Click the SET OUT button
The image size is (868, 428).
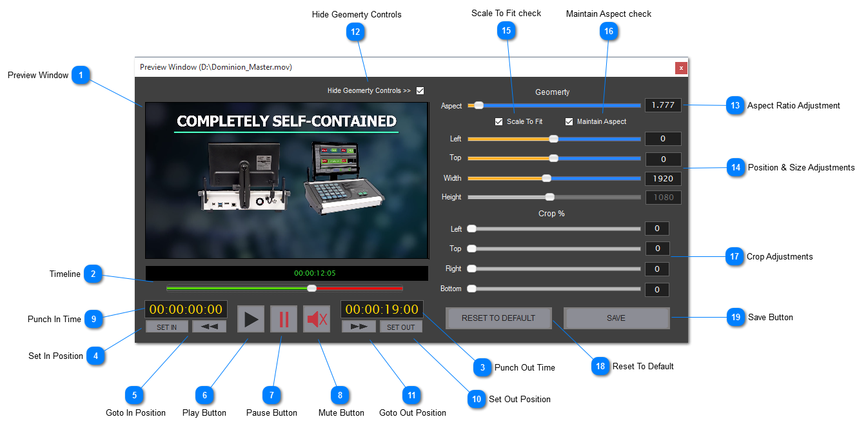click(x=400, y=326)
